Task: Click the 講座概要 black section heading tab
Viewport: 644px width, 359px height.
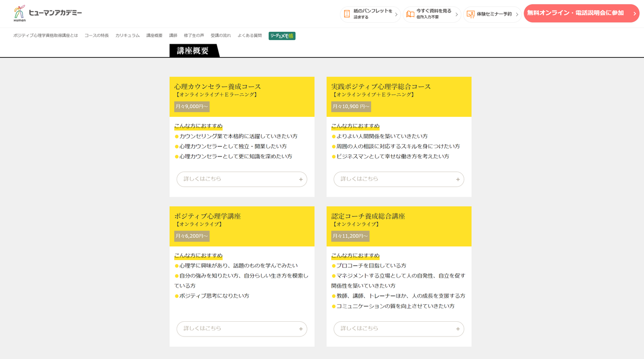Action: coord(194,51)
